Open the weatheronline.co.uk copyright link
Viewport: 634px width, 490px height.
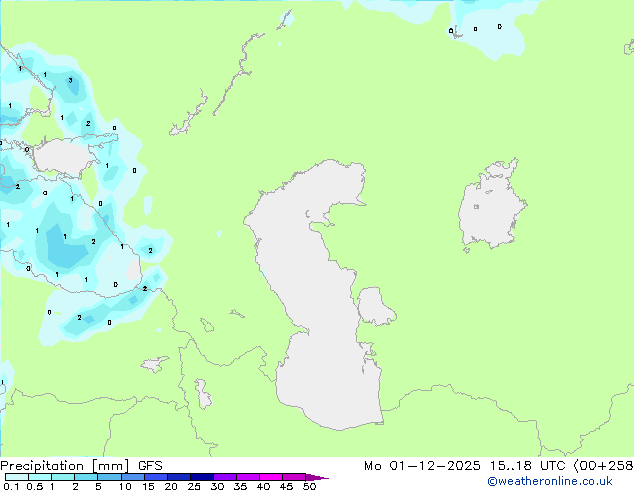click(550, 481)
